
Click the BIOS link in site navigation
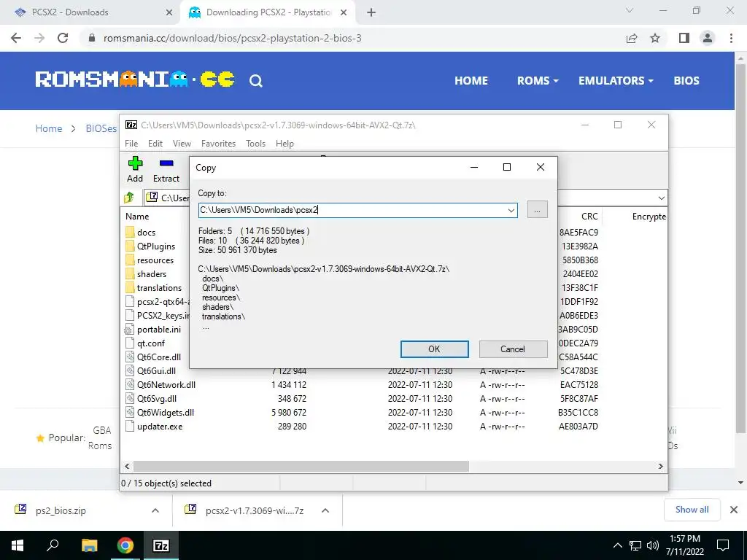tap(686, 80)
